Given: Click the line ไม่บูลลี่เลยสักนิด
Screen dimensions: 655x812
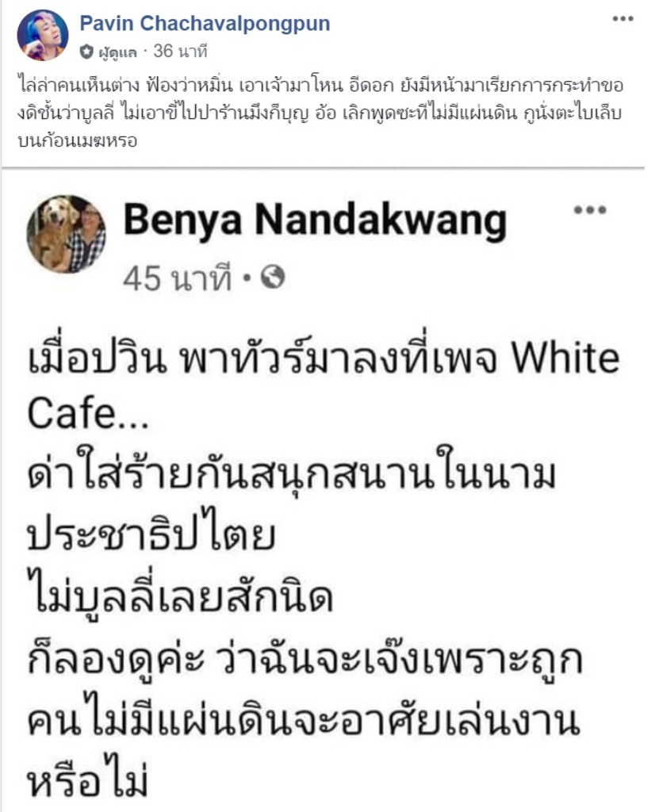Looking at the screenshot, I should (x=179, y=596).
